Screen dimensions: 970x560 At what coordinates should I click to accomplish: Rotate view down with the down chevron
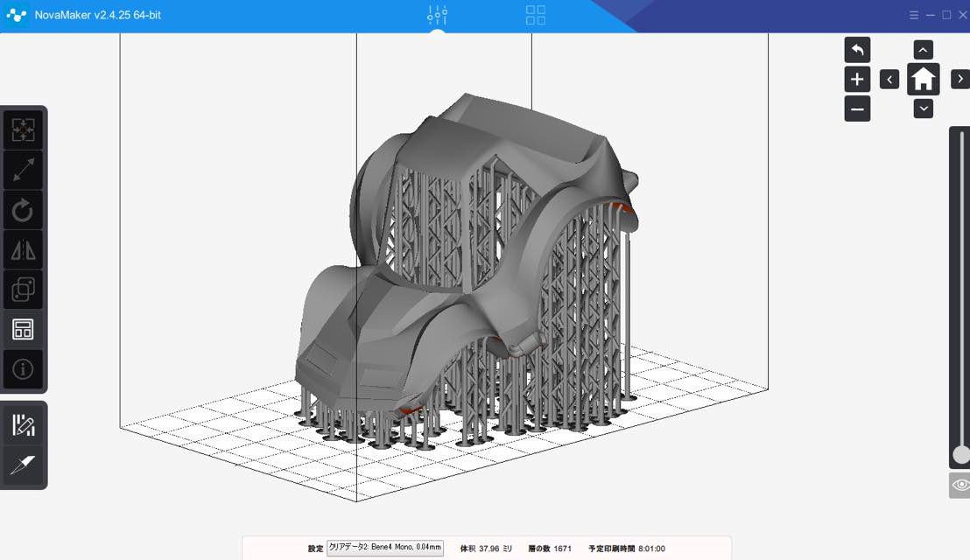point(923,108)
